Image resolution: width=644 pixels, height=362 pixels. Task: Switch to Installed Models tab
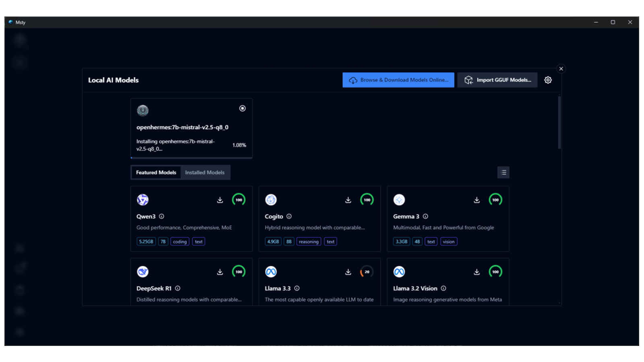(204, 173)
